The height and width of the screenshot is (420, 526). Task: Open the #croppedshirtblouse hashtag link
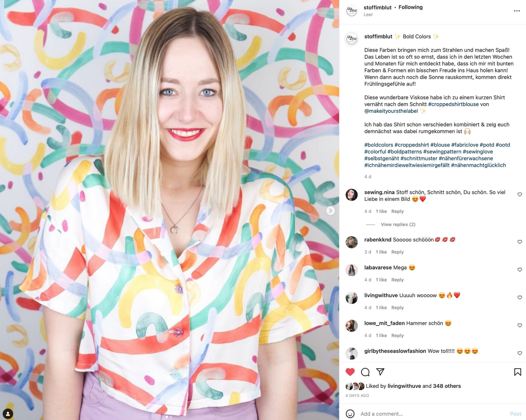(453, 104)
